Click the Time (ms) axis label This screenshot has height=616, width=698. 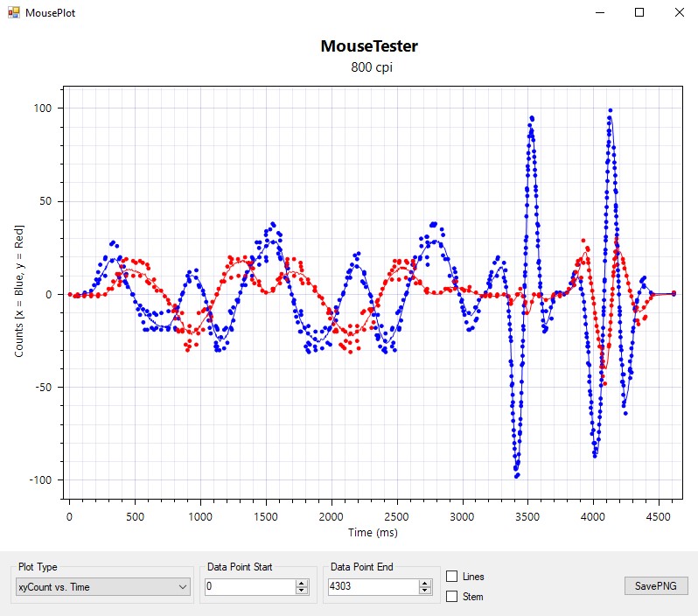(371, 532)
